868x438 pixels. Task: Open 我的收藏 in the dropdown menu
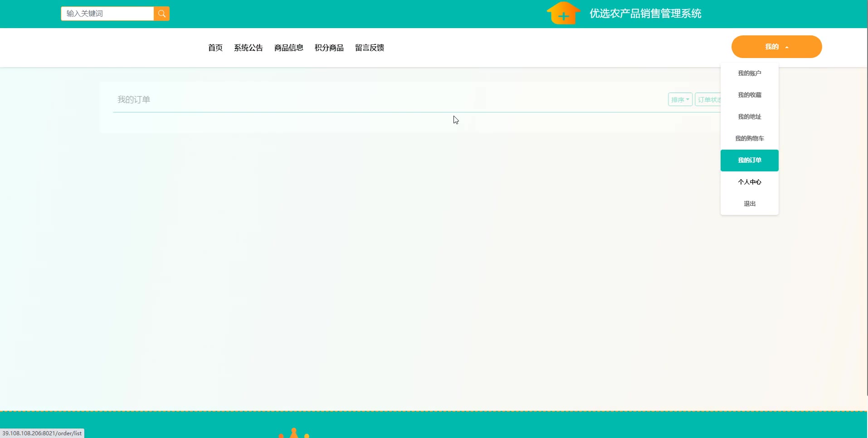[x=749, y=95]
